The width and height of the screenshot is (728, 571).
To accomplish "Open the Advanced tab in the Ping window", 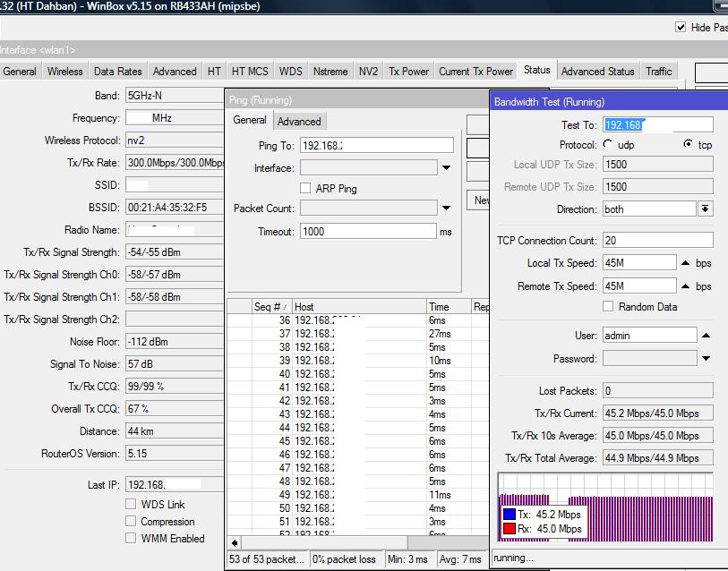I will 300,120.
